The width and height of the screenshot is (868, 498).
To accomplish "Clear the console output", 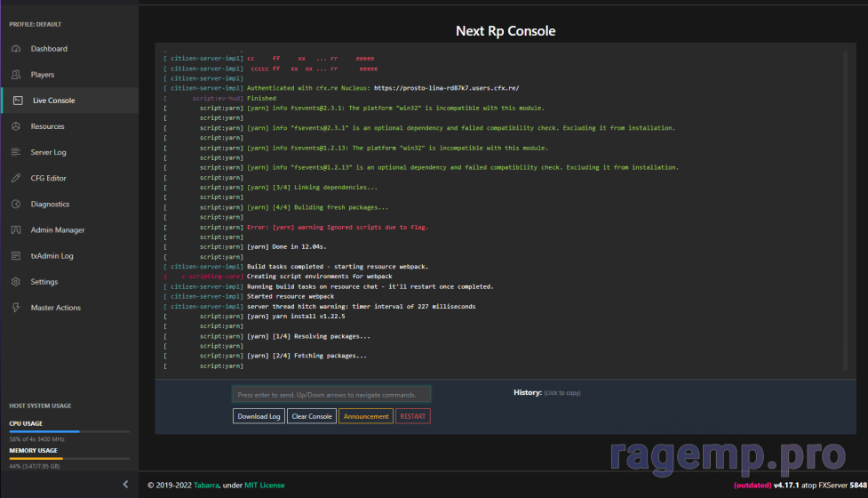I will (312, 416).
